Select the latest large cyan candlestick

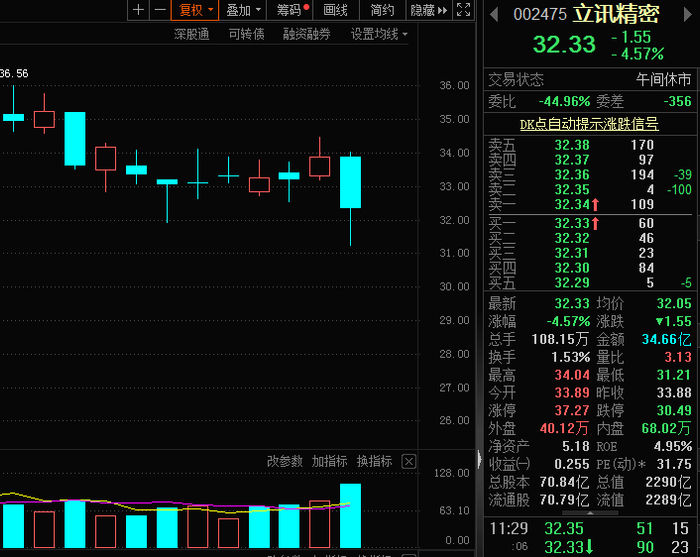(x=350, y=182)
